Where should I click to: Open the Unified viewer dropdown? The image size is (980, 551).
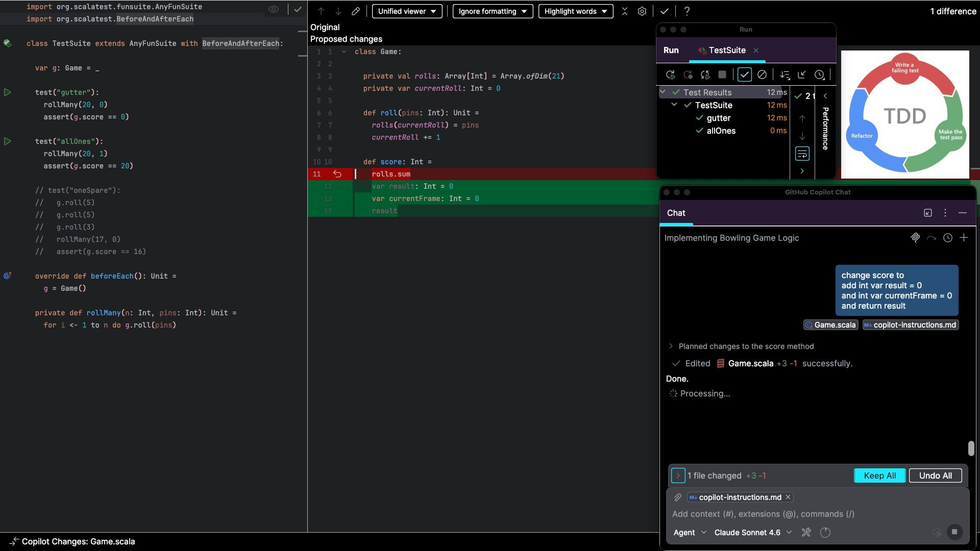(407, 11)
